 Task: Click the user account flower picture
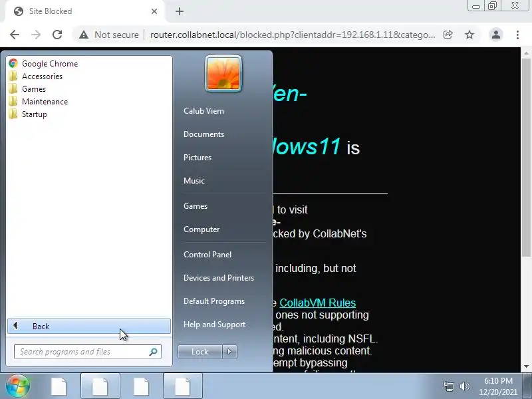[x=223, y=73]
